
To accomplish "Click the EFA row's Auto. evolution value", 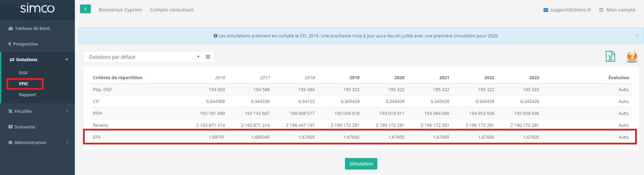I will [624, 137].
